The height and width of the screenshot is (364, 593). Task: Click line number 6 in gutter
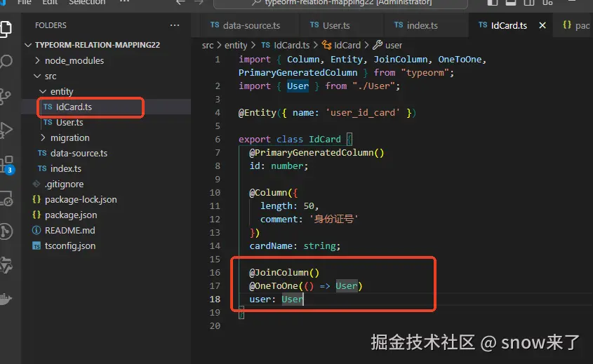(218, 140)
